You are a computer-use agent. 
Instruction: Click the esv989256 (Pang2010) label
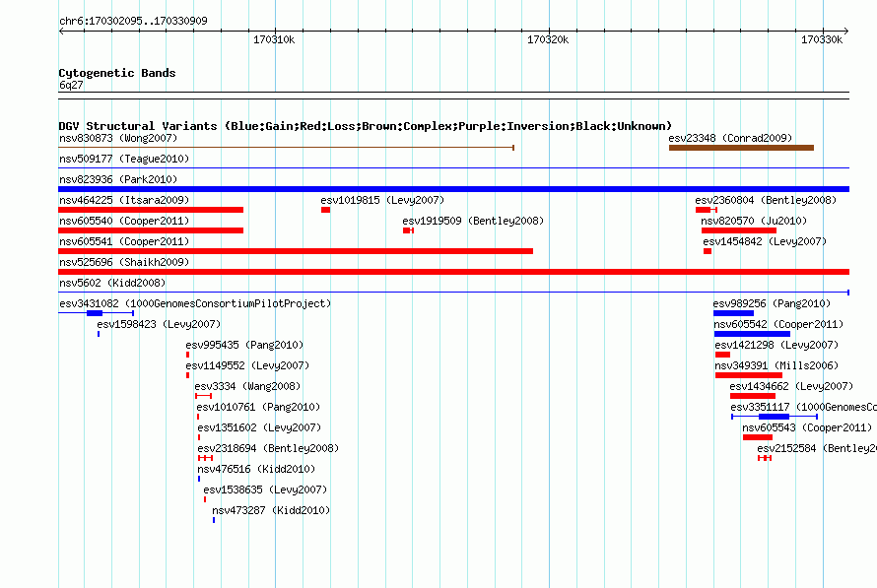pos(772,303)
